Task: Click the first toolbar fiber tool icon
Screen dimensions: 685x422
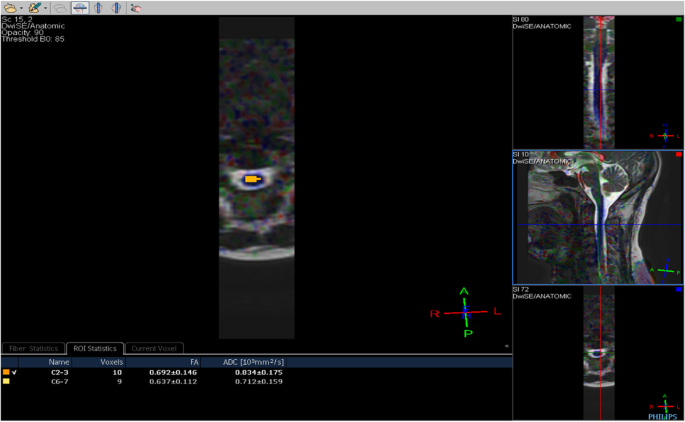Action: pyautogui.click(x=10, y=7)
